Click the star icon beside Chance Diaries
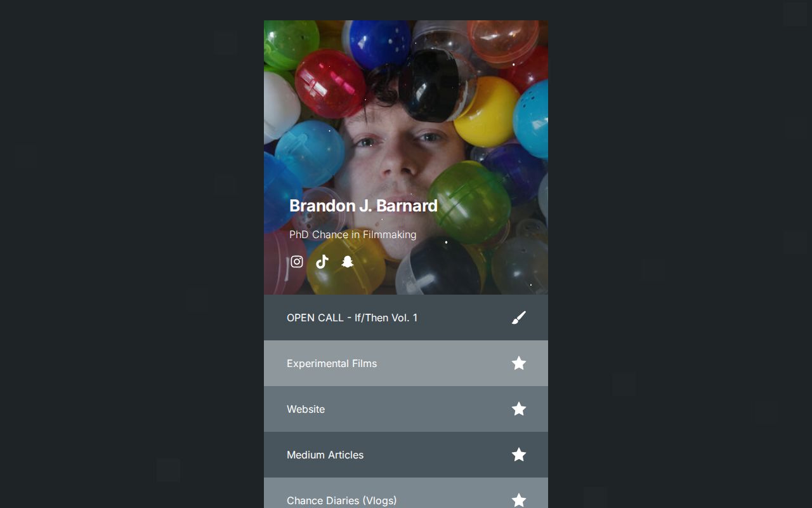The width and height of the screenshot is (812, 508). pos(519,500)
